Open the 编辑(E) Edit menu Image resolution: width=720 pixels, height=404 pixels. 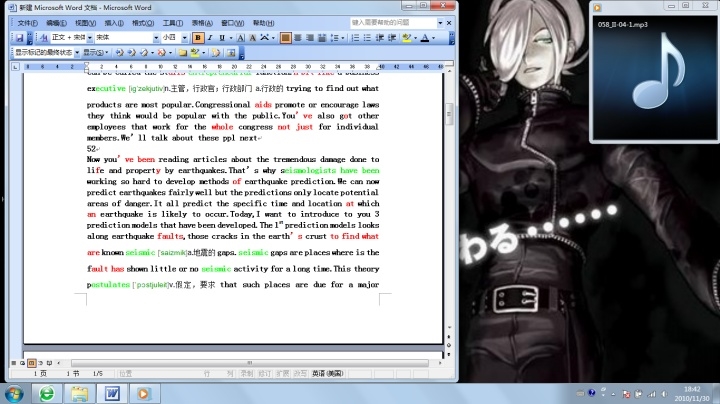click(x=56, y=23)
